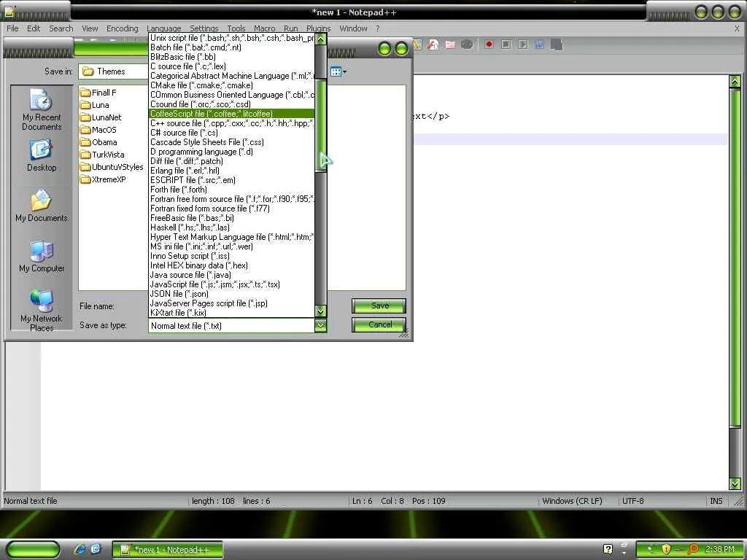Go to Desktop in the places bar
Screen dimensions: 747x560
click(x=42, y=156)
